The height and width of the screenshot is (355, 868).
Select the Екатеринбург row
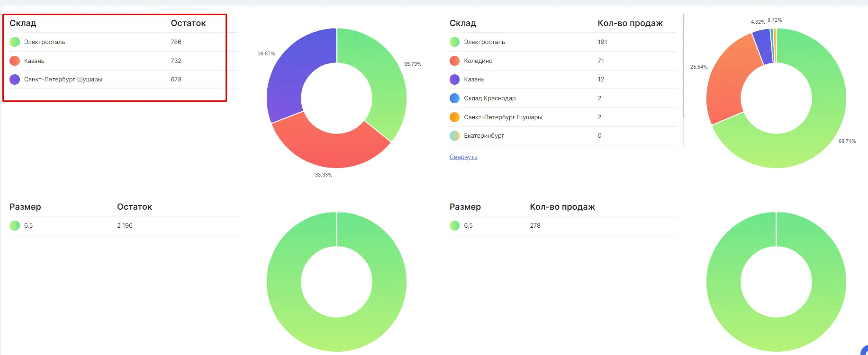[x=563, y=135]
